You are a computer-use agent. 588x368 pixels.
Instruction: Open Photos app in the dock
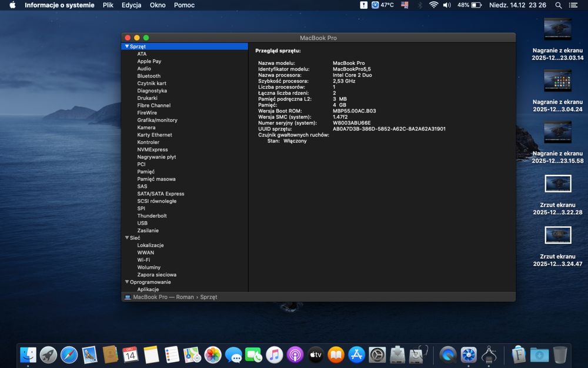[213, 354]
